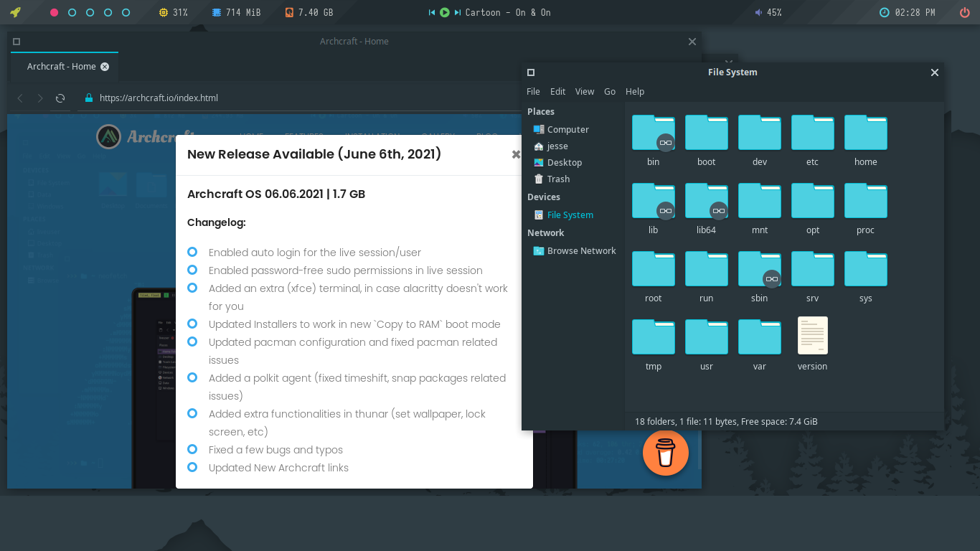The width and height of the screenshot is (980, 551).
Task: Select the lib64 folder icon
Action: [707, 201]
